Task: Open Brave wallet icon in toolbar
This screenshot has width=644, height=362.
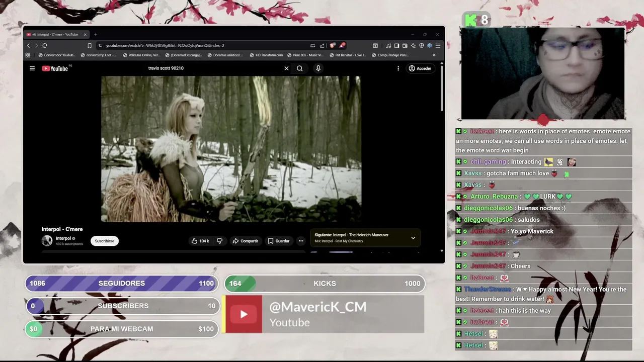Action: pos(405,46)
